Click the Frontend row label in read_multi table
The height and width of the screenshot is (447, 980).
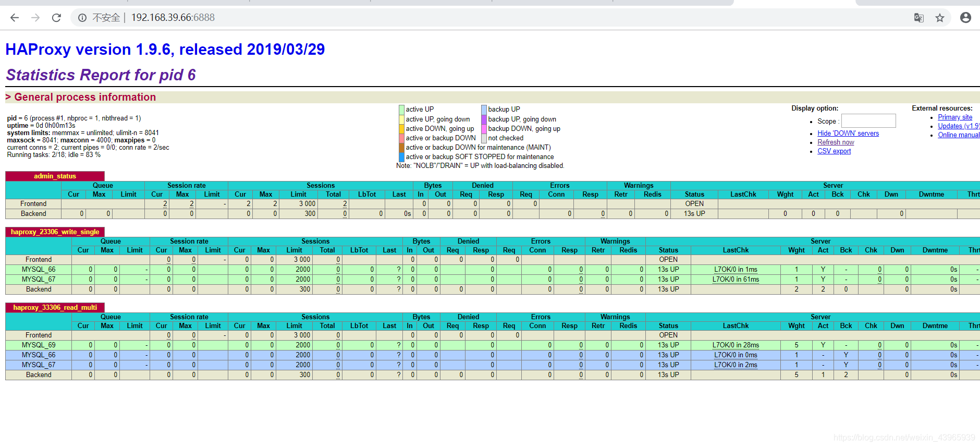click(39, 335)
